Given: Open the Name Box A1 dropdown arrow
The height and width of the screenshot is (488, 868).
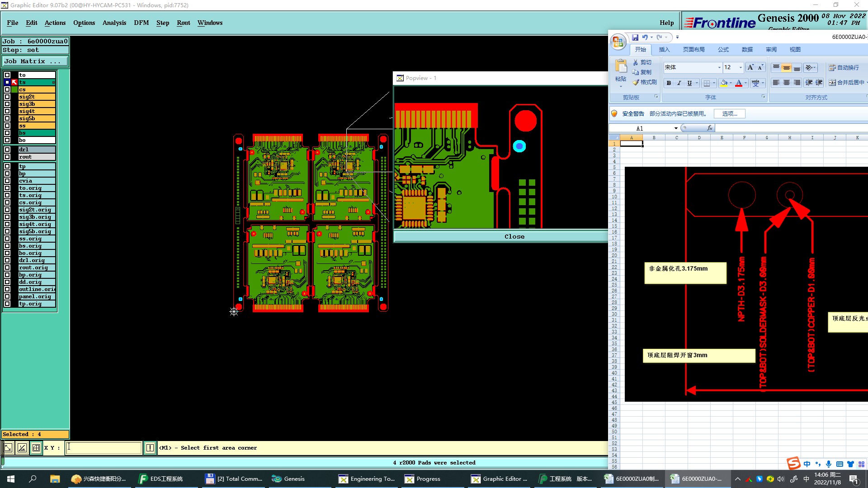Looking at the screenshot, I should point(676,128).
